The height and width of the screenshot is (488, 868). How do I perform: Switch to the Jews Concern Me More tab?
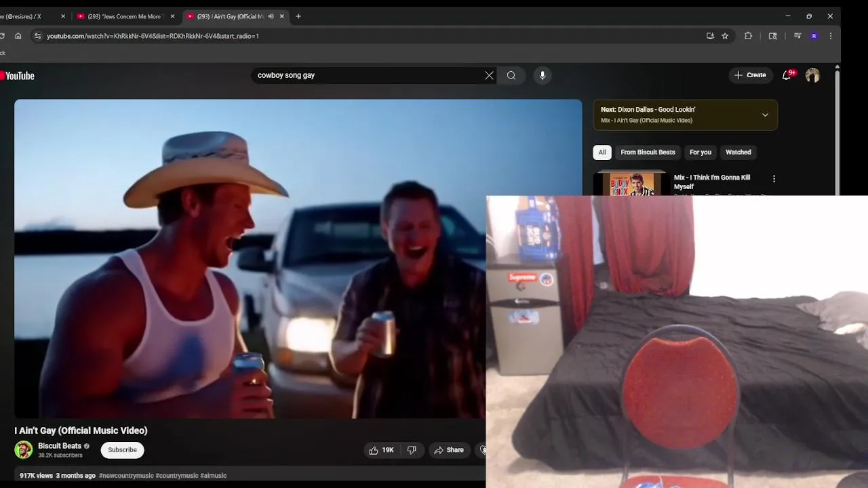[126, 16]
